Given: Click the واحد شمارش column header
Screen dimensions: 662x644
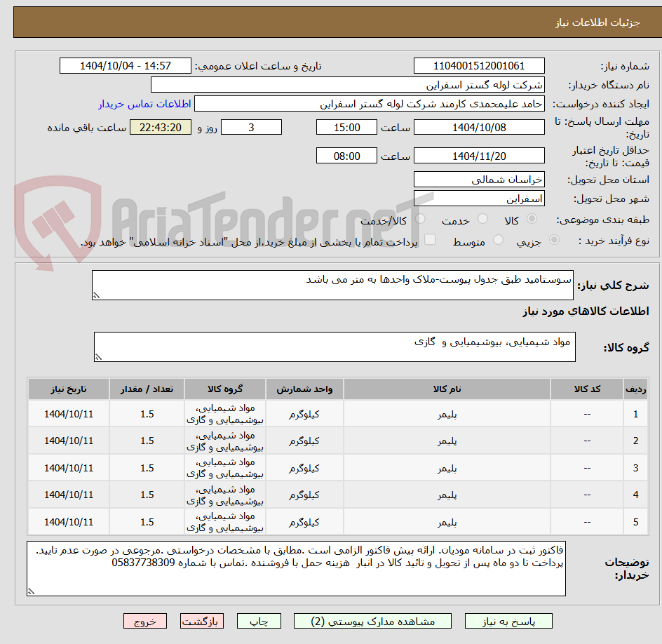Looking at the screenshot, I should (x=304, y=389).
